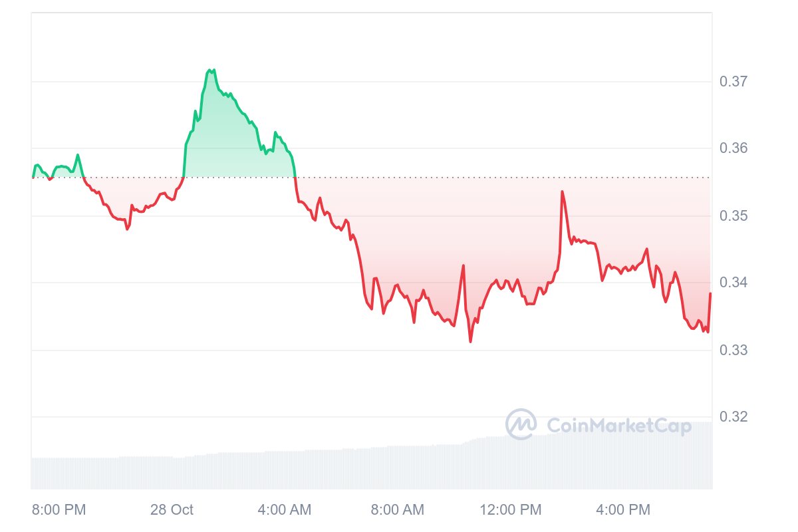798x532 pixels.
Task: Click the red spike peak after 12:00 PM
Action: 563,192
